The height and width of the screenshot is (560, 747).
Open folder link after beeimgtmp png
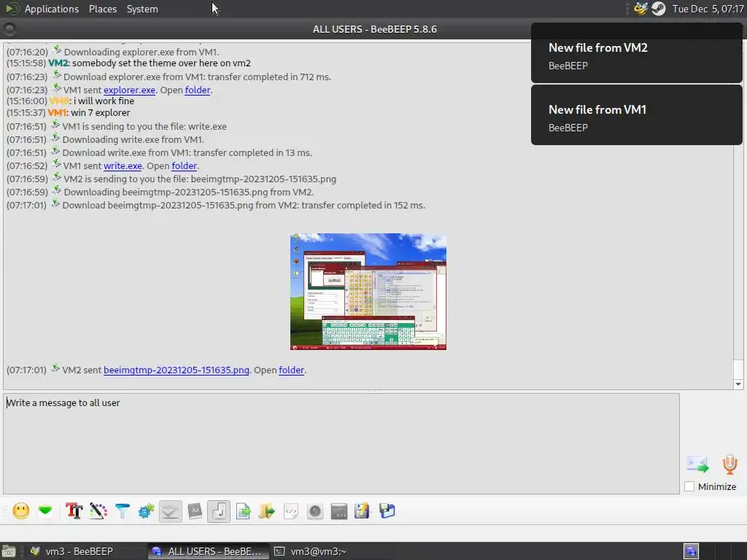click(x=292, y=370)
